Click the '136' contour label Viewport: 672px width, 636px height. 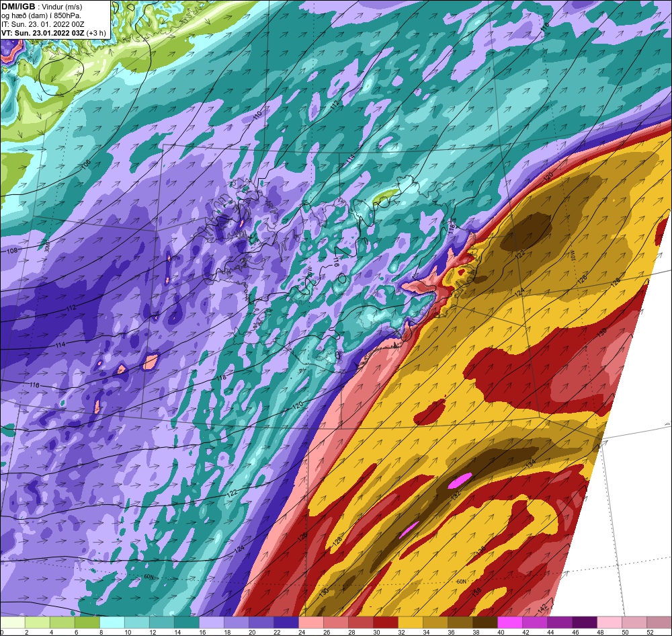[481, 549]
